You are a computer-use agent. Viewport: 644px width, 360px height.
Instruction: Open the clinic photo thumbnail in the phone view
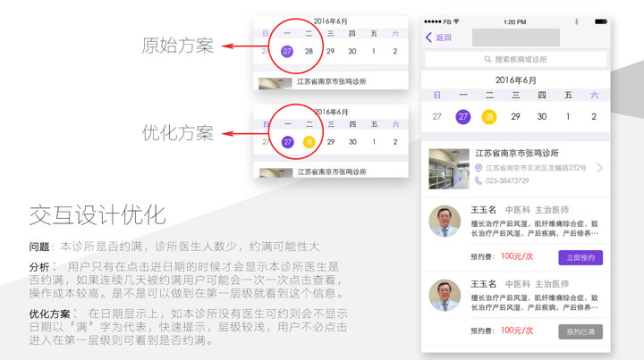(448, 169)
